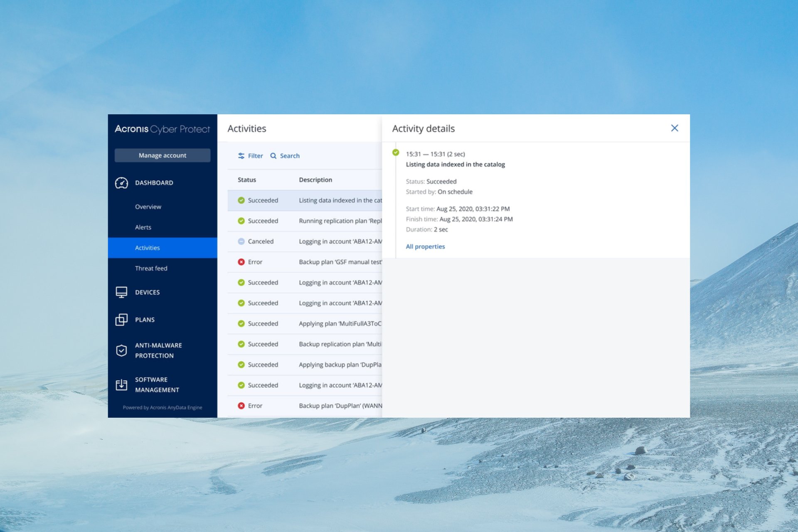
Task: Select "Backup replication plan 'Multi" description
Action: pyautogui.click(x=340, y=344)
